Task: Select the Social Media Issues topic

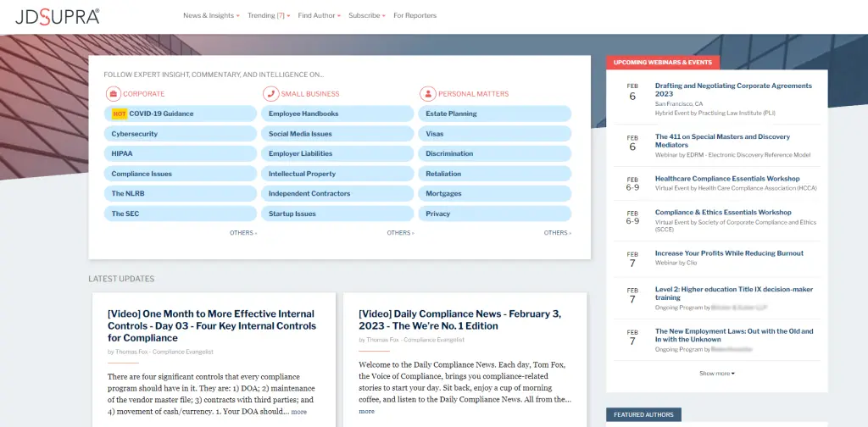Action: 337,134
